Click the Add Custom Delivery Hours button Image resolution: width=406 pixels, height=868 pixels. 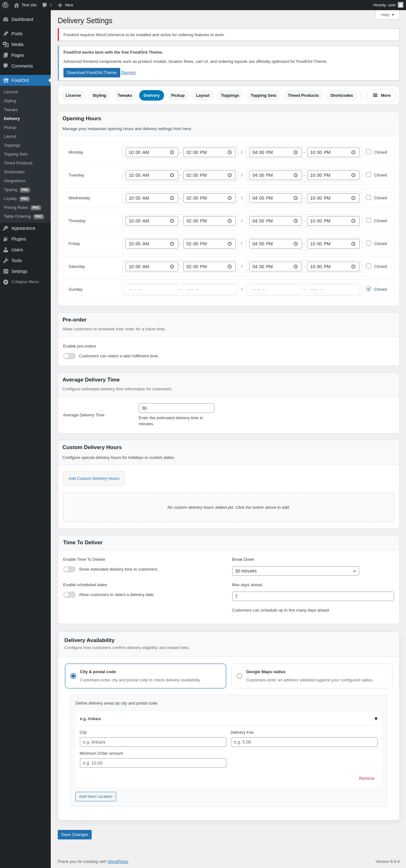pyautogui.click(x=94, y=479)
